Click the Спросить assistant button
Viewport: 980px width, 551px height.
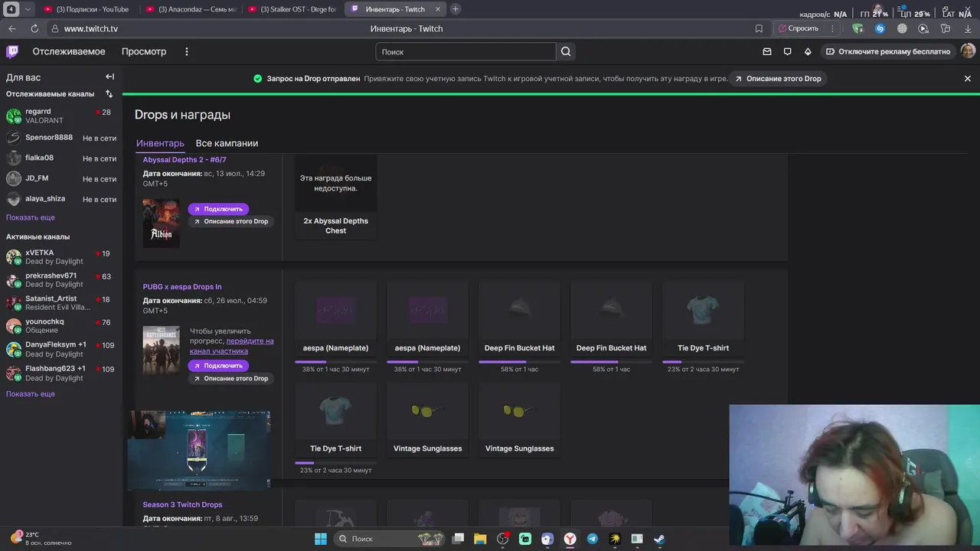(x=799, y=28)
